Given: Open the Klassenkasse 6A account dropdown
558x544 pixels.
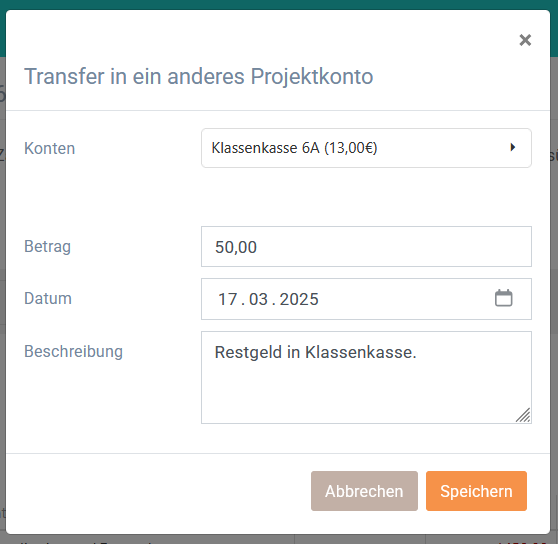Looking at the screenshot, I should 366,148.
